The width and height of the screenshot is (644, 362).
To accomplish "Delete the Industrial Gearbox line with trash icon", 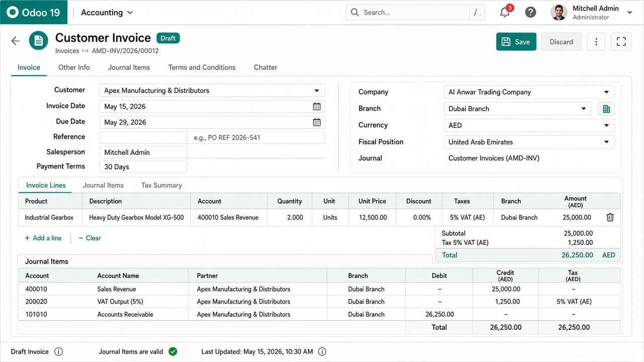I will (x=610, y=217).
